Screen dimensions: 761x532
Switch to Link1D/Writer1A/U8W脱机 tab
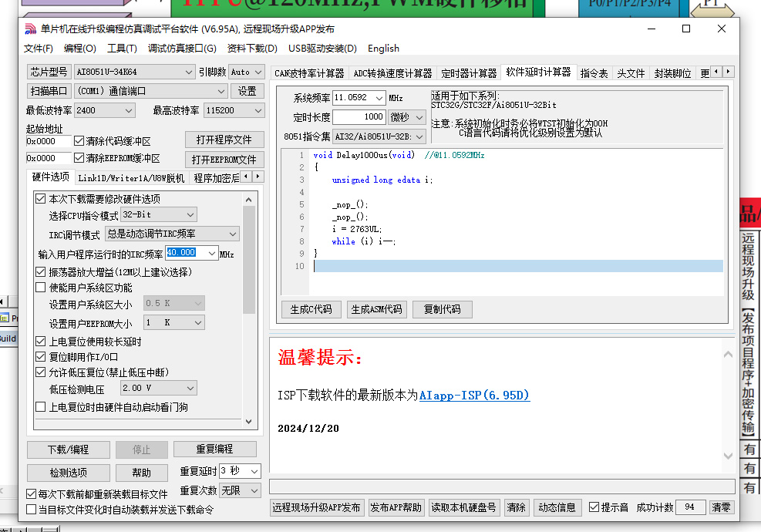[x=131, y=178]
